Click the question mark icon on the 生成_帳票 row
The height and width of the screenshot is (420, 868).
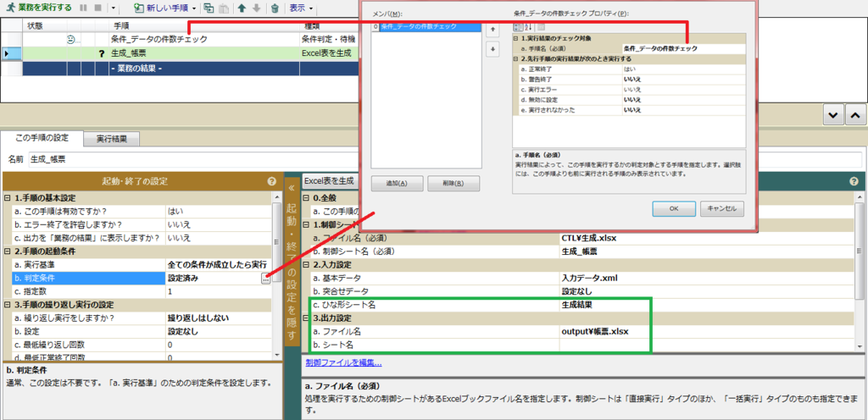[x=102, y=53]
